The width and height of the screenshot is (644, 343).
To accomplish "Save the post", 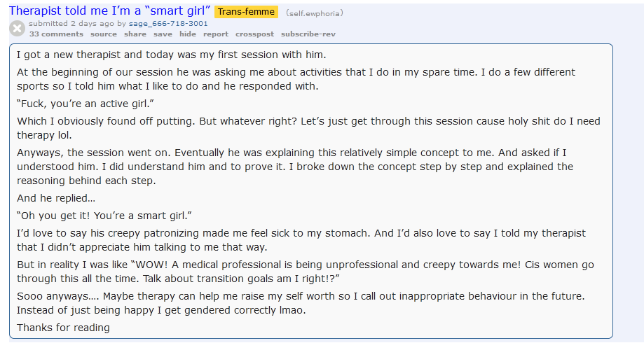I will point(163,34).
